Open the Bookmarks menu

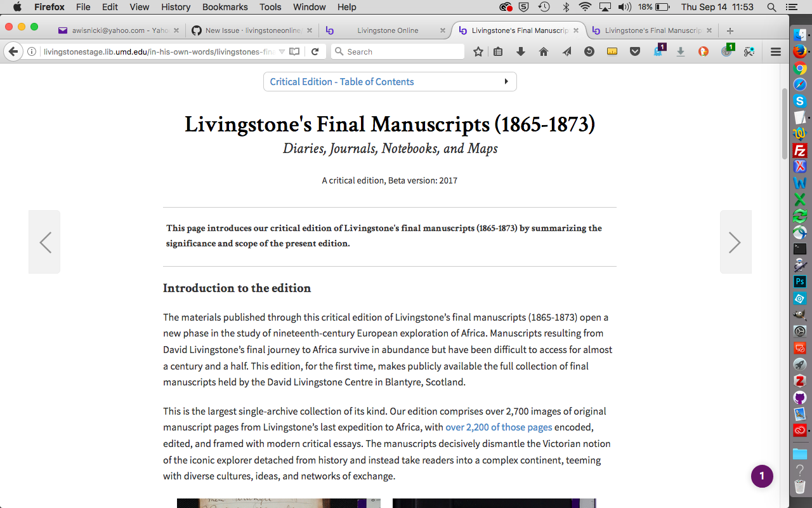point(225,7)
